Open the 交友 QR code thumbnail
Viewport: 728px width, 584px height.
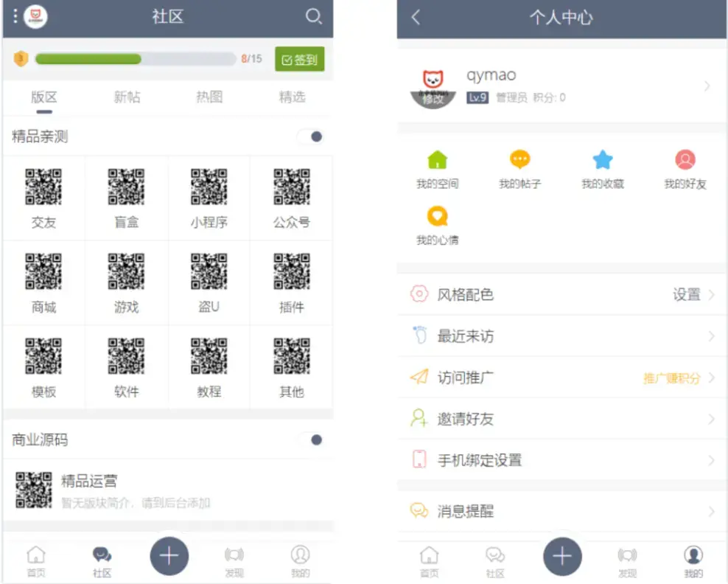coord(43,187)
